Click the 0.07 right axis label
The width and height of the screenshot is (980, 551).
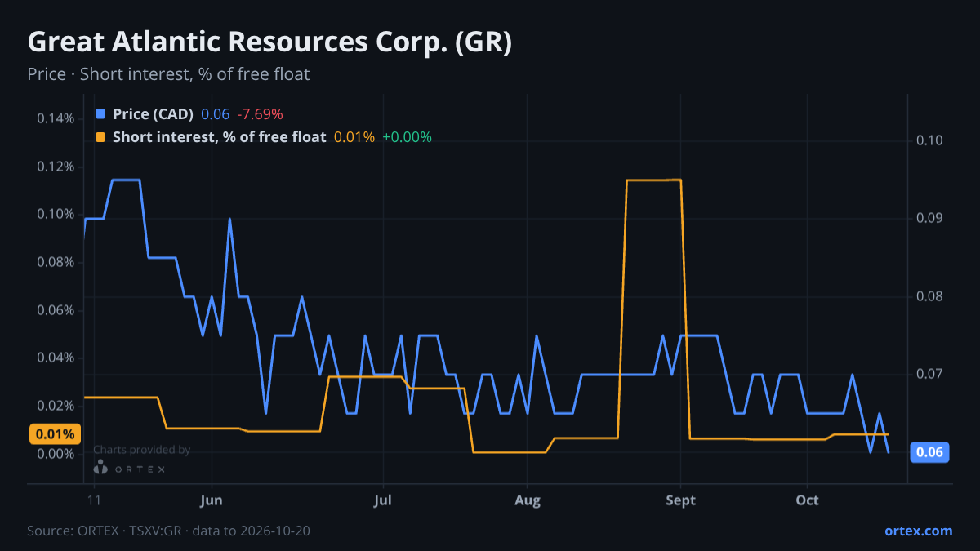(x=929, y=374)
